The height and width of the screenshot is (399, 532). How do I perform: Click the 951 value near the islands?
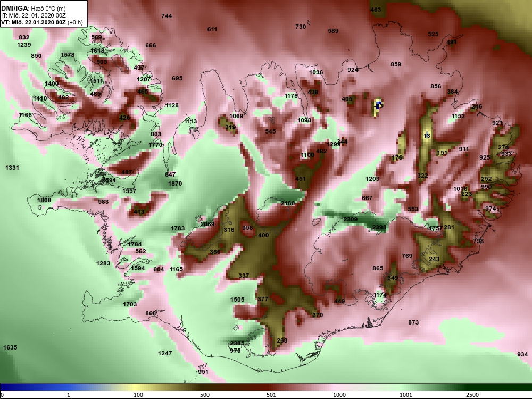point(203,372)
